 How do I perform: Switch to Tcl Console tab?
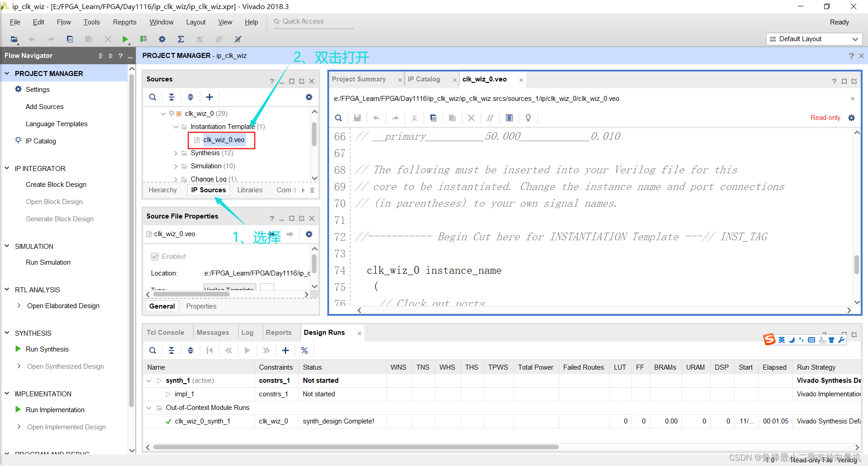coord(165,333)
